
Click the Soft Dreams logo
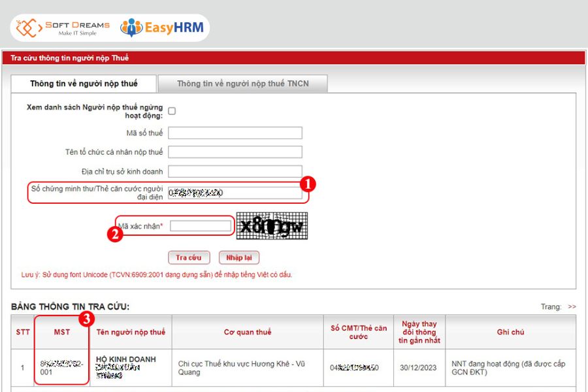[63, 28]
